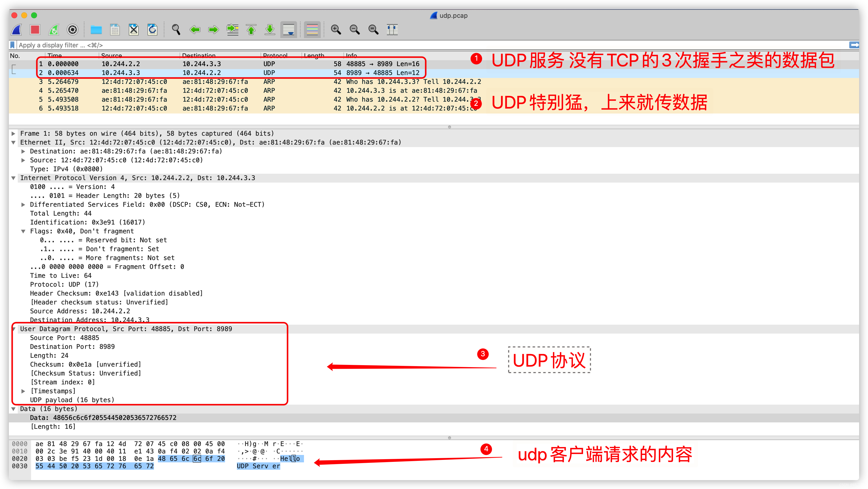
Task: Collapse the Ethernet II section
Action: [x=14, y=143]
